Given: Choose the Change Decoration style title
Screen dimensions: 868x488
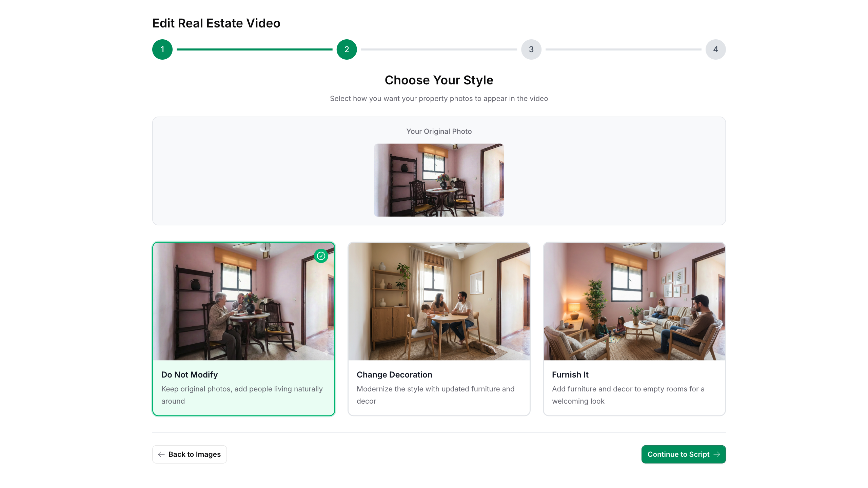Looking at the screenshot, I should [x=394, y=374].
